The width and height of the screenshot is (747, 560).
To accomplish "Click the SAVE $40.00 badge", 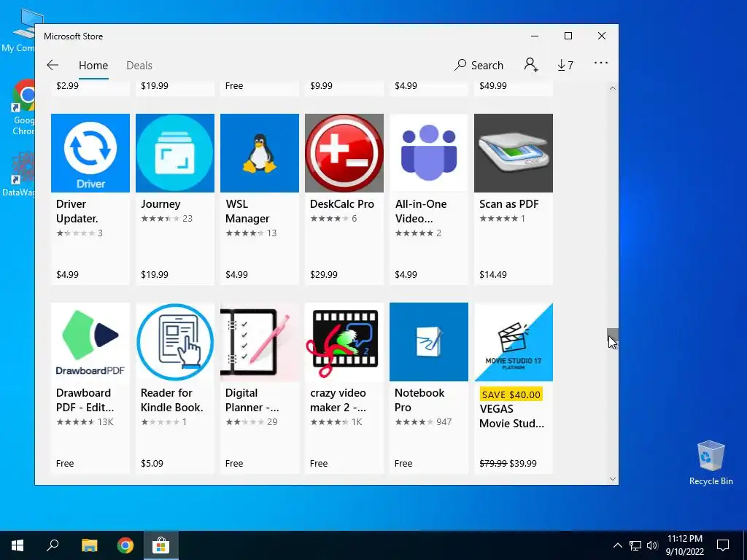I will (511, 394).
